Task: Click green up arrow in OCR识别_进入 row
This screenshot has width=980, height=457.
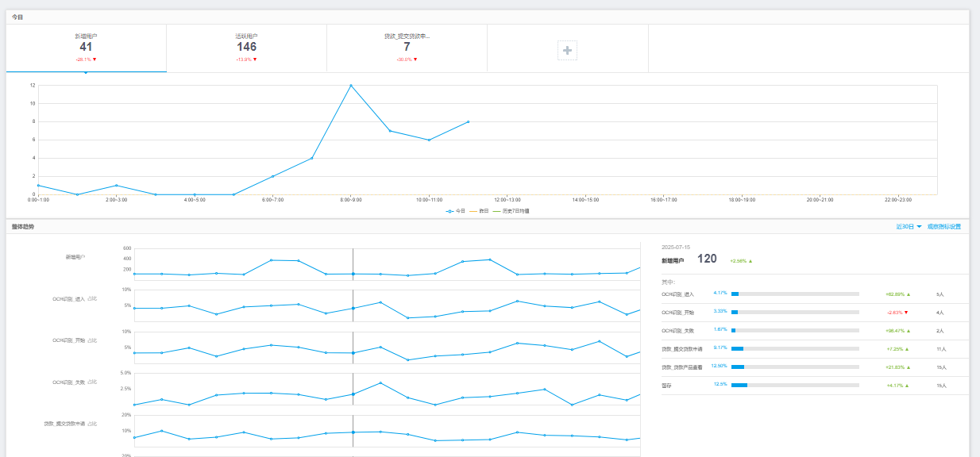Action: (x=909, y=294)
